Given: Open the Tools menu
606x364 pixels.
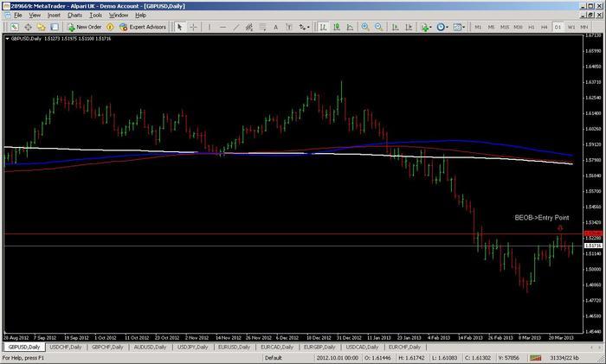Looking at the screenshot, I should tap(95, 15).
